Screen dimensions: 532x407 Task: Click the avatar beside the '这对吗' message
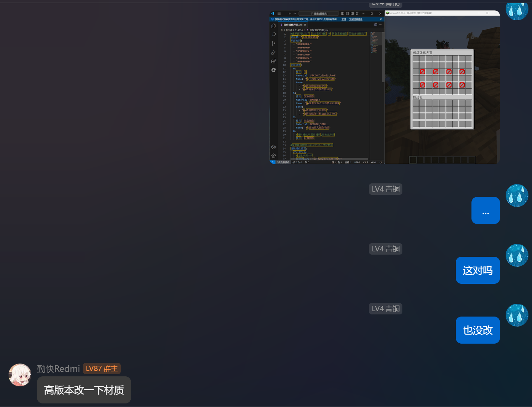pos(517,255)
